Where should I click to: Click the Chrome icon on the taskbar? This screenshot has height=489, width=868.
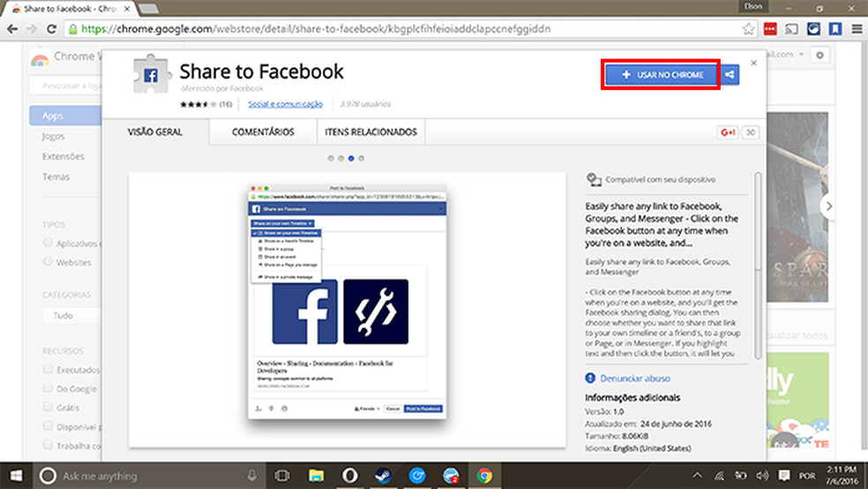point(484,476)
